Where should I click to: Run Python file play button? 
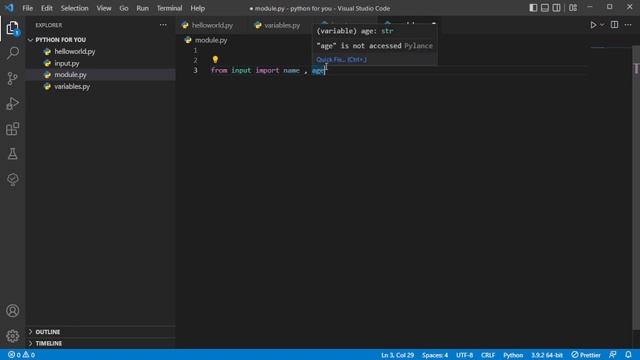pos(593,25)
